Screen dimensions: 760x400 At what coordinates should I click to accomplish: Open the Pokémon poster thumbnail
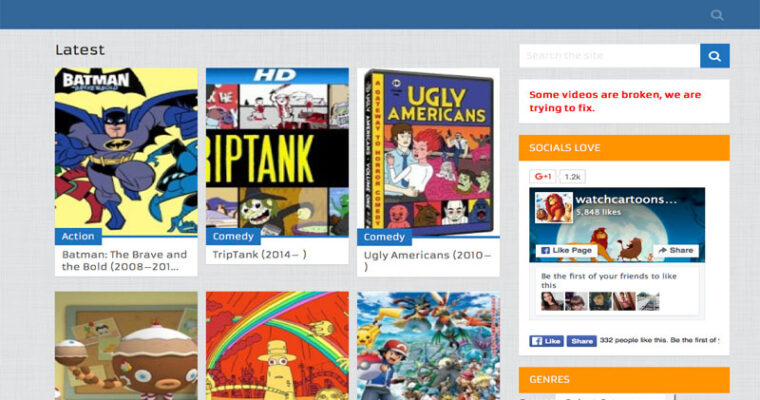428,346
